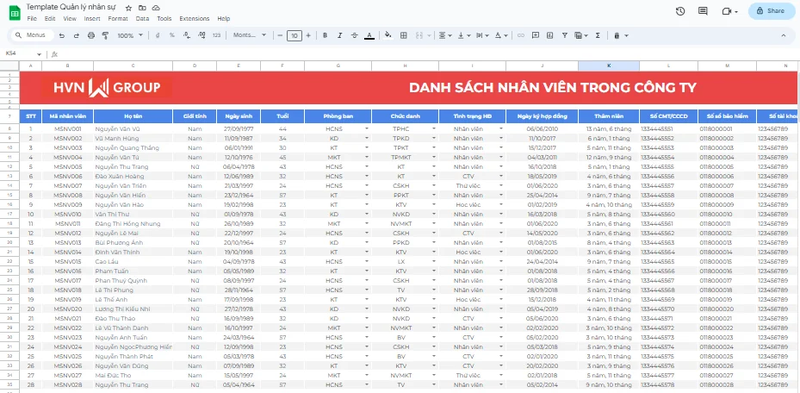Screen dimensions: 800x393
Task: Undo the last action
Action: click(x=62, y=36)
